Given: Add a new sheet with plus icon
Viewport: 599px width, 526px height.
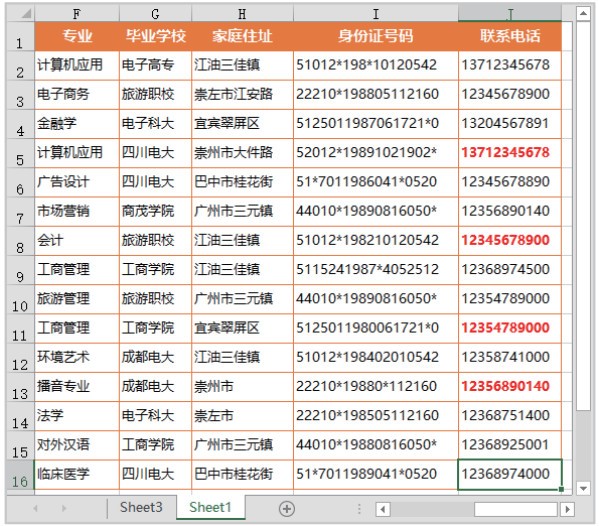Looking at the screenshot, I should pos(287,508).
